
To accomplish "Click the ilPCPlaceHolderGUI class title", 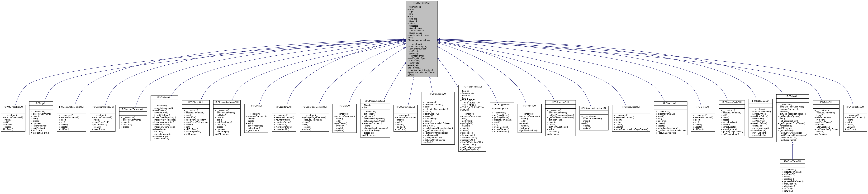I will coord(472,87).
